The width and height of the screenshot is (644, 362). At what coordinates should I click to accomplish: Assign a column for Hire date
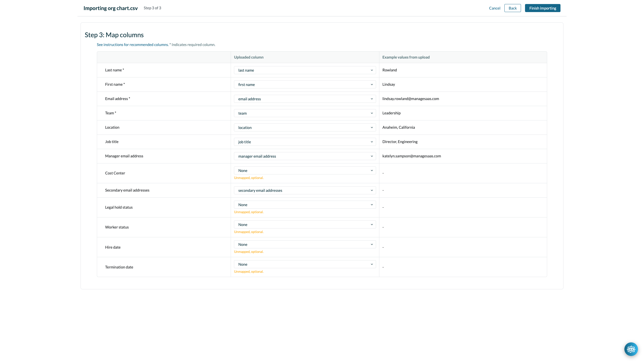[304, 244]
